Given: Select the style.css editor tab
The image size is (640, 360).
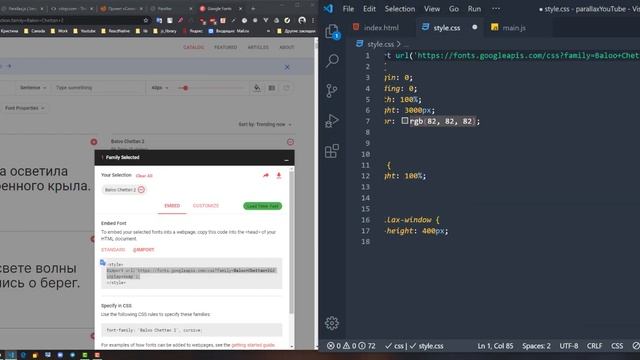Looking at the screenshot, I should pyautogui.click(x=447, y=28).
